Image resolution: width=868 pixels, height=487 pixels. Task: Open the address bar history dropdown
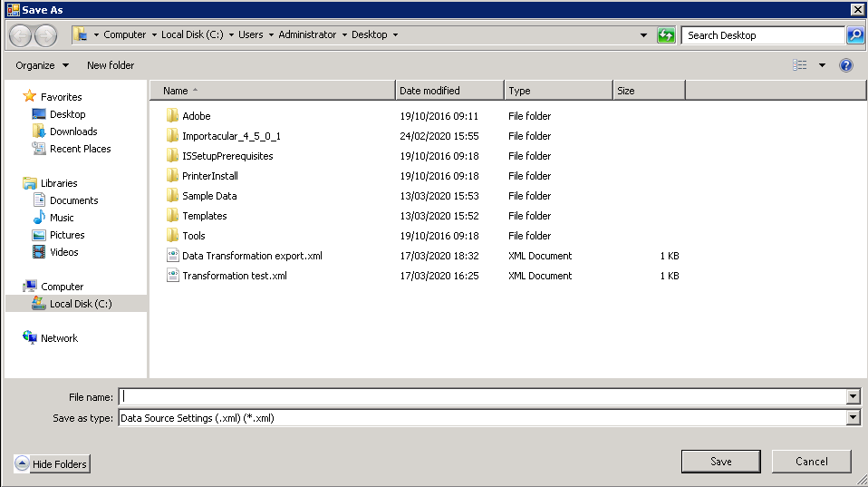coord(643,34)
